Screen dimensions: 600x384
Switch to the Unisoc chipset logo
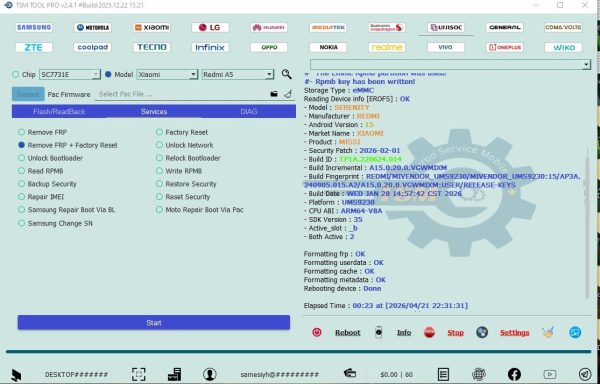(x=446, y=28)
